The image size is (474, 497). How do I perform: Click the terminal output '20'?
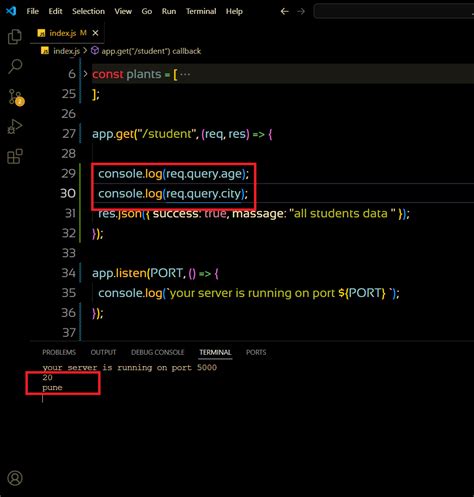click(47, 377)
